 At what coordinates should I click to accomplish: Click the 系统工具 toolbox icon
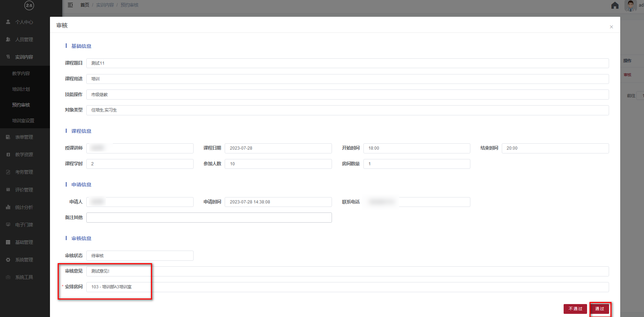point(8,277)
